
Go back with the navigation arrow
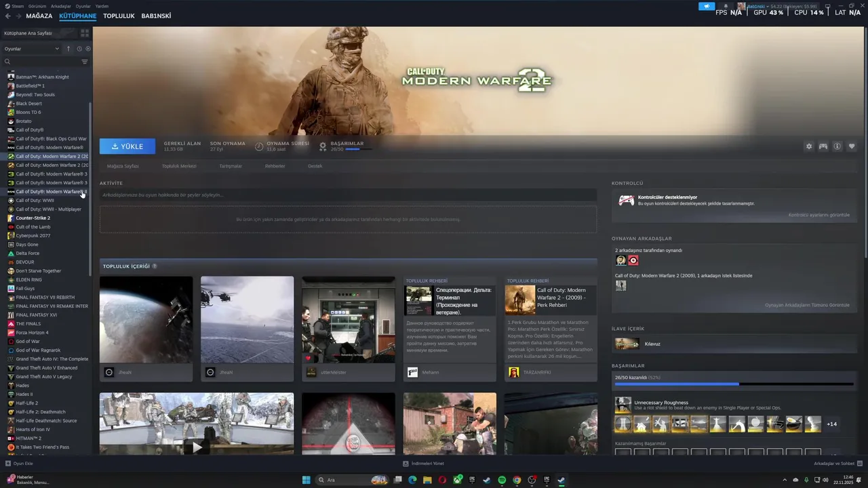pos(8,16)
